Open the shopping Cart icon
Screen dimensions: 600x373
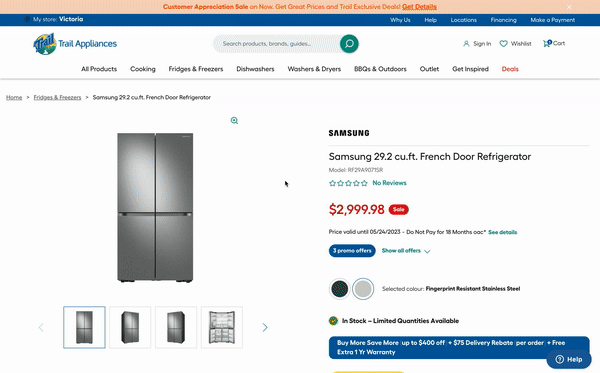point(547,43)
